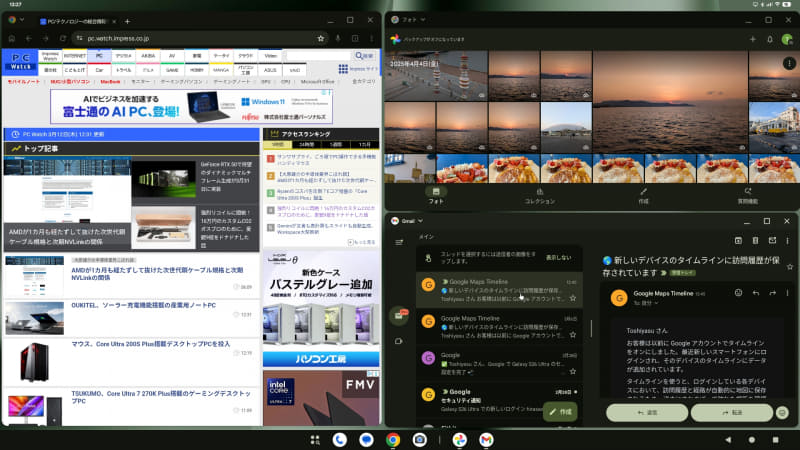This screenshot has height=450, width=800.
Task: Select the HOBBY site tab
Action: 197,70
